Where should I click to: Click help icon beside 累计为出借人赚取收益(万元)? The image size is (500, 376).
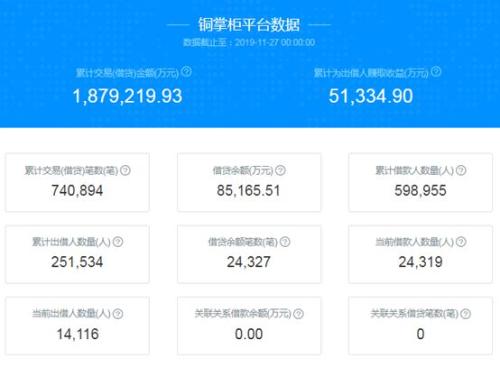pos(436,71)
